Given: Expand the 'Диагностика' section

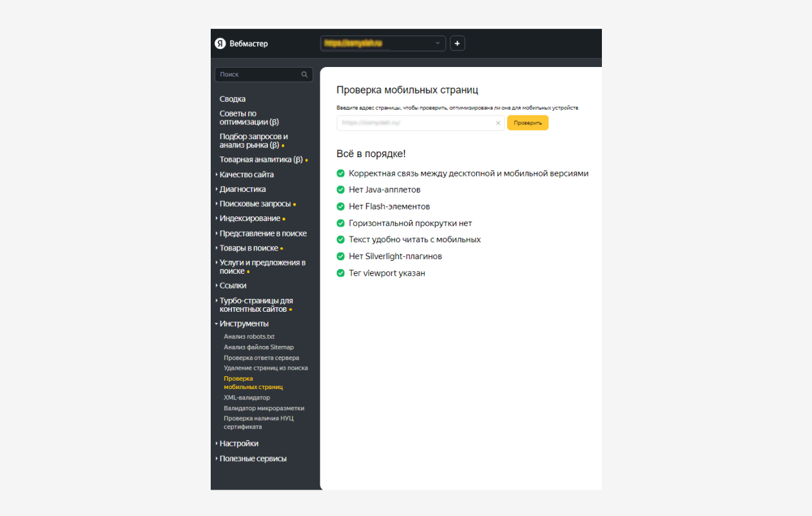Looking at the screenshot, I should tap(242, 189).
